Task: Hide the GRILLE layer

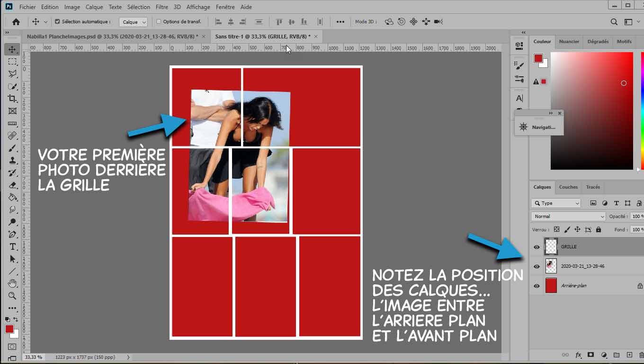Action: click(x=537, y=247)
